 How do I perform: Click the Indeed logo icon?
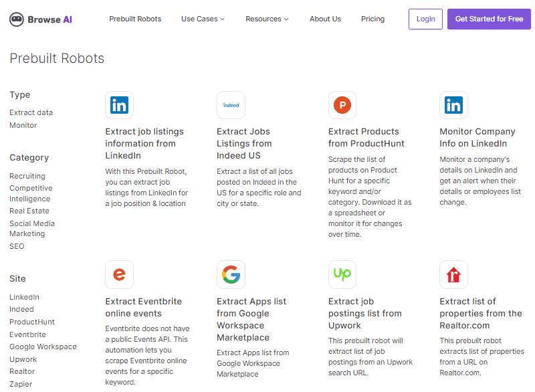pos(231,105)
